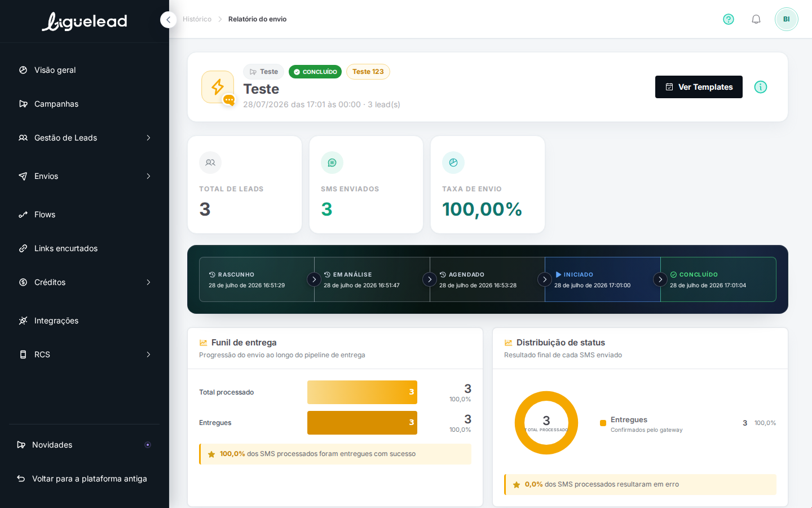Click the '100,0% dos SMS processados foram entregues' note

coord(335,454)
